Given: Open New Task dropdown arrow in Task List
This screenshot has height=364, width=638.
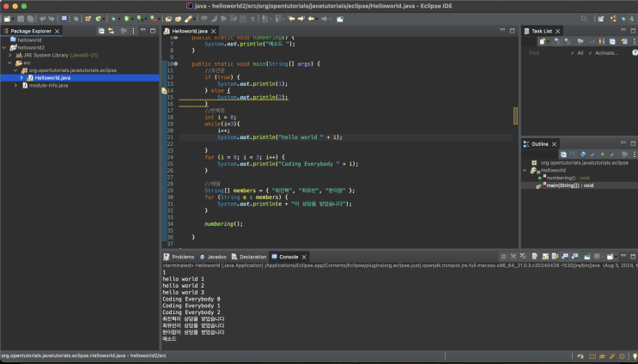Looking at the screenshot, I should [x=548, y=42].
